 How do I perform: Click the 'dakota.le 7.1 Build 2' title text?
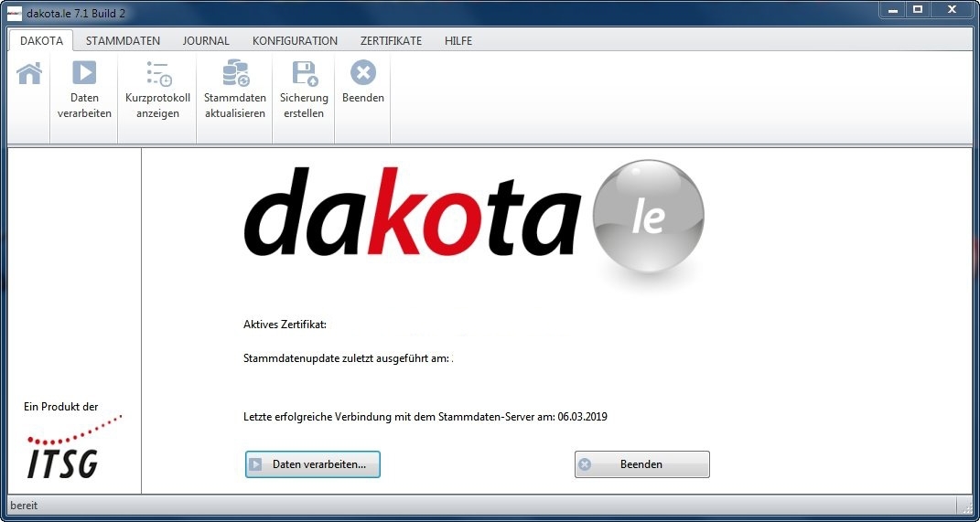[76, 13]
